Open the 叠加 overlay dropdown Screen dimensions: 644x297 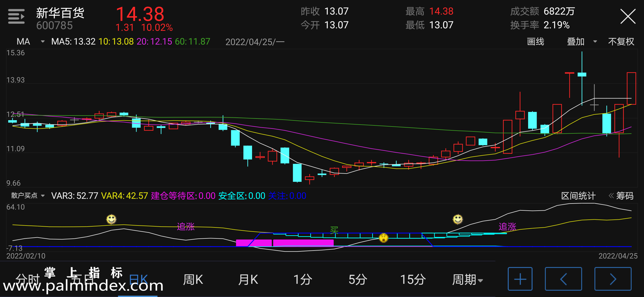582,42
